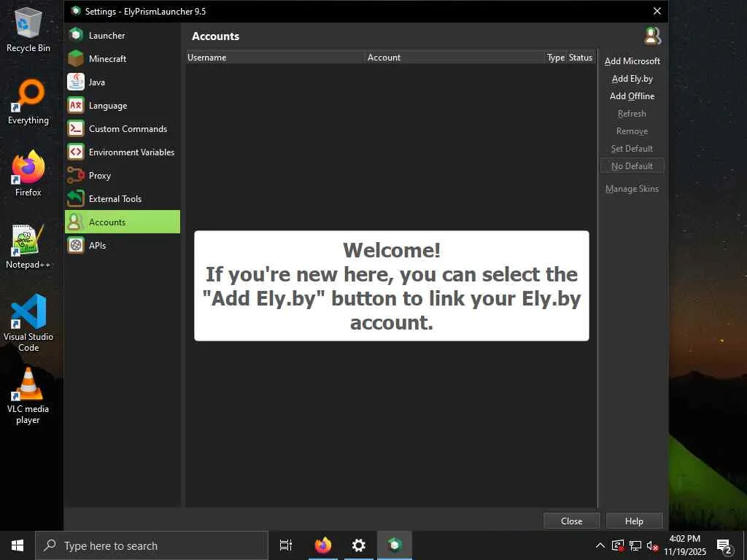The height and width of the screenshot is (560, 747).
Task: Open the Notepad++ desktop shortcut
Action: (x=28, y=246)
